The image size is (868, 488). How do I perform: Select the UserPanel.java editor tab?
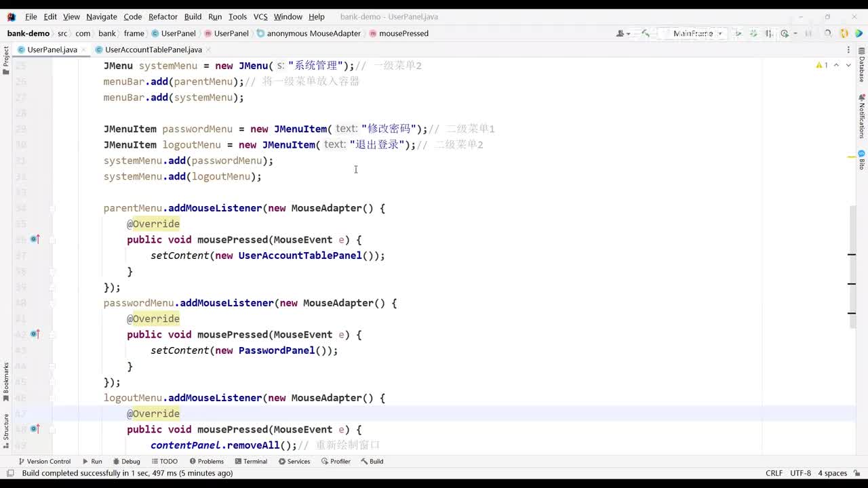(x=52, y=49)
